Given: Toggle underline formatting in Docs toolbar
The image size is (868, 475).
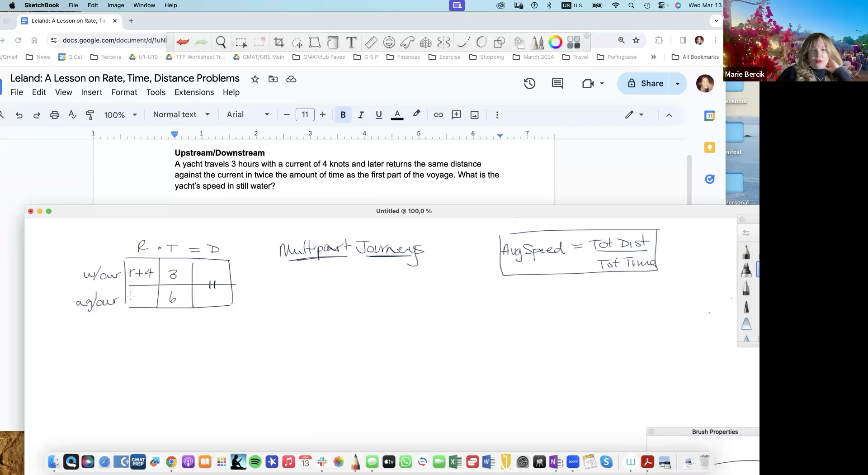Looking at the screenshot, I should tap(379, 115).
